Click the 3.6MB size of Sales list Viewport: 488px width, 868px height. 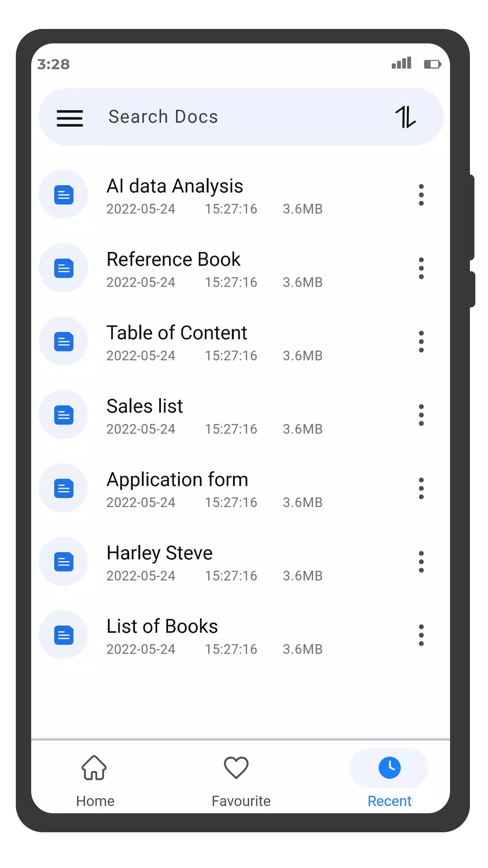coord(303,429)
